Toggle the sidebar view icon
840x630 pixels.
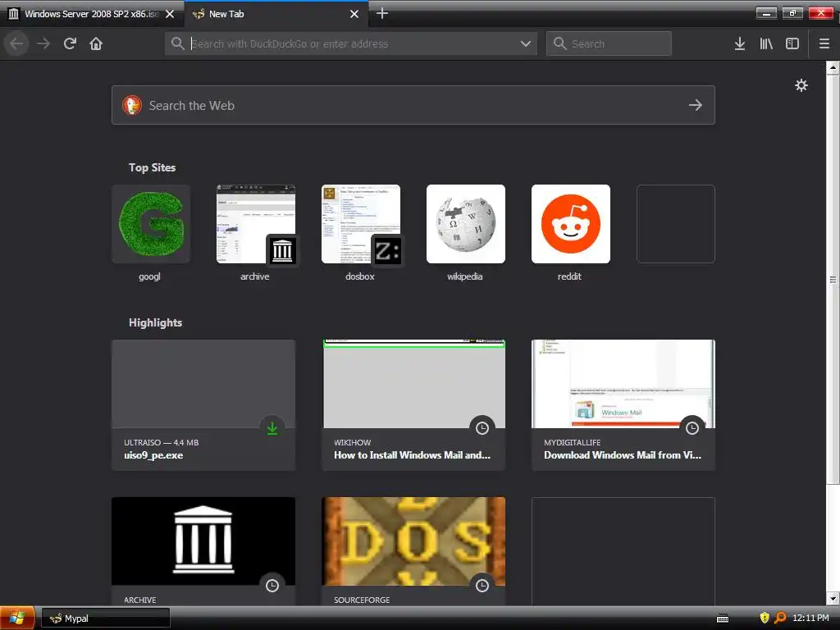click(792, 43)
